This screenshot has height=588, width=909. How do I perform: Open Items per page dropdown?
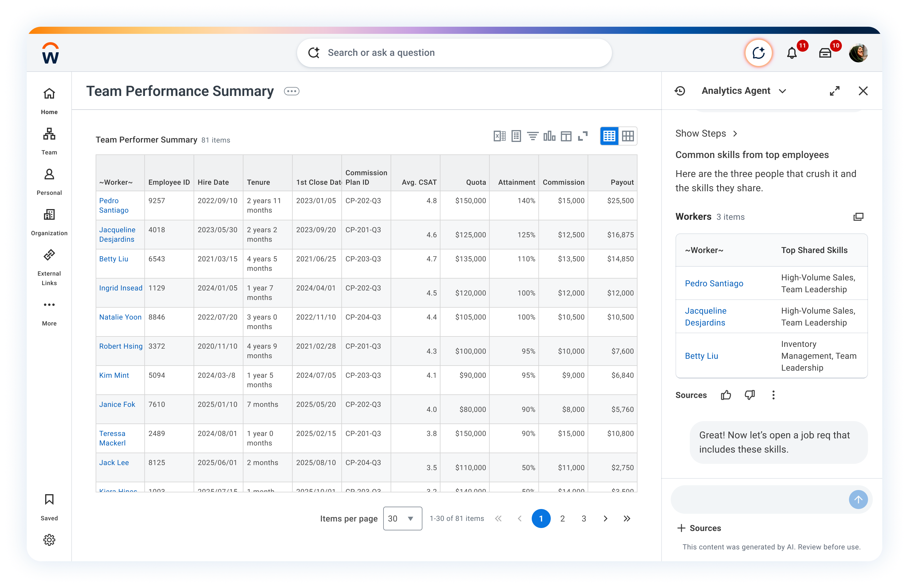pyautogui.click(x=402, y=519)
